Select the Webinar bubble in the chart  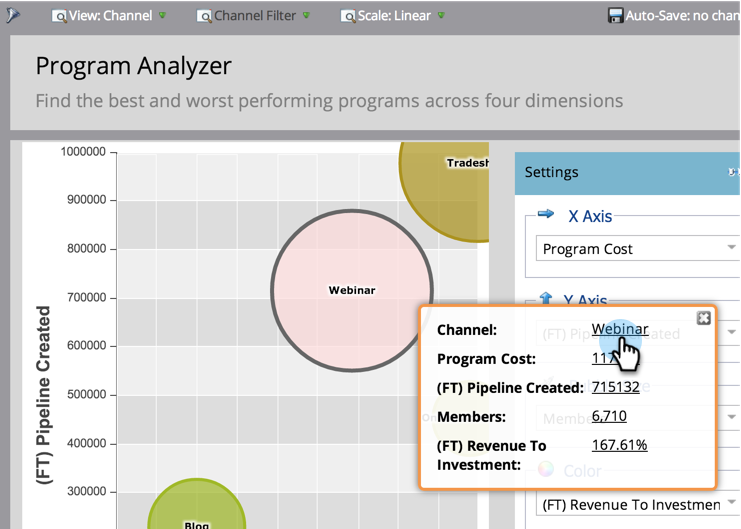352,290
